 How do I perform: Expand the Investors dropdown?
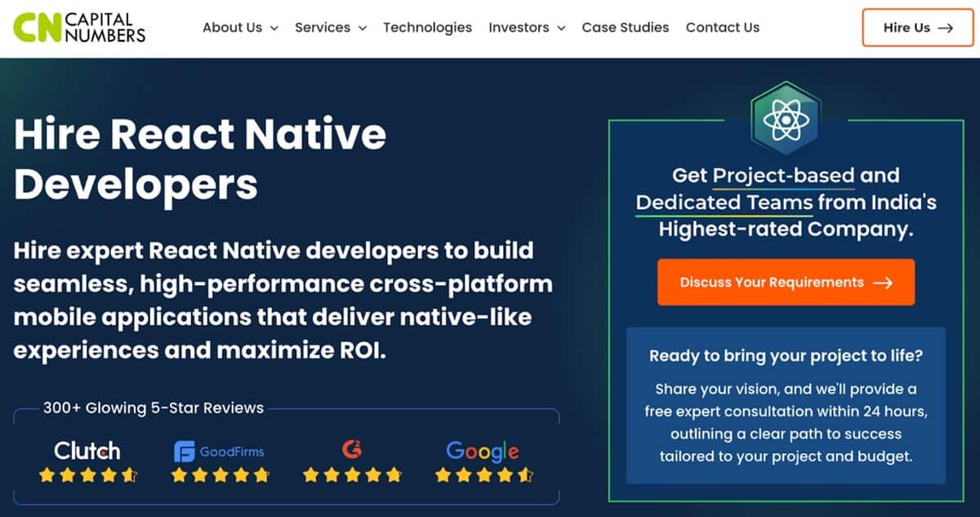click(526, 27)
